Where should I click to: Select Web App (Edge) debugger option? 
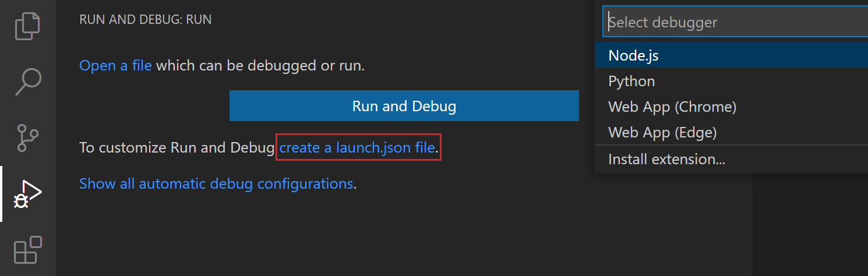point(662,132)
